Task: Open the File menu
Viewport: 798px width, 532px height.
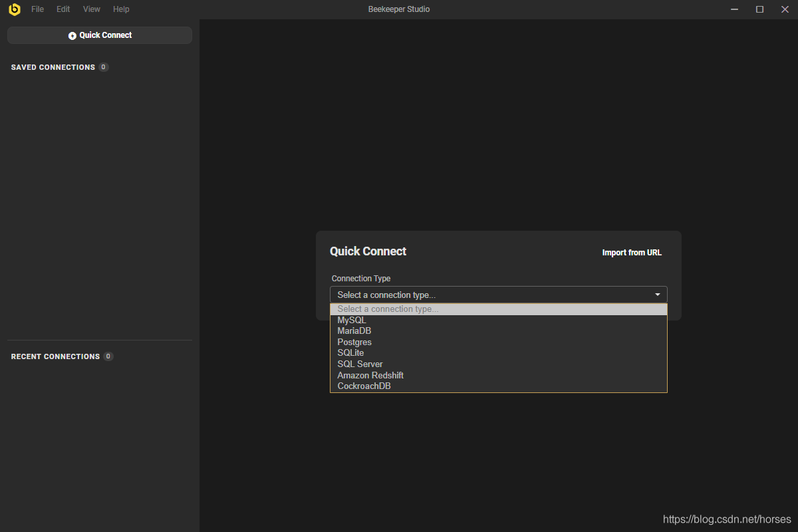Action: (x=37, y=9)
